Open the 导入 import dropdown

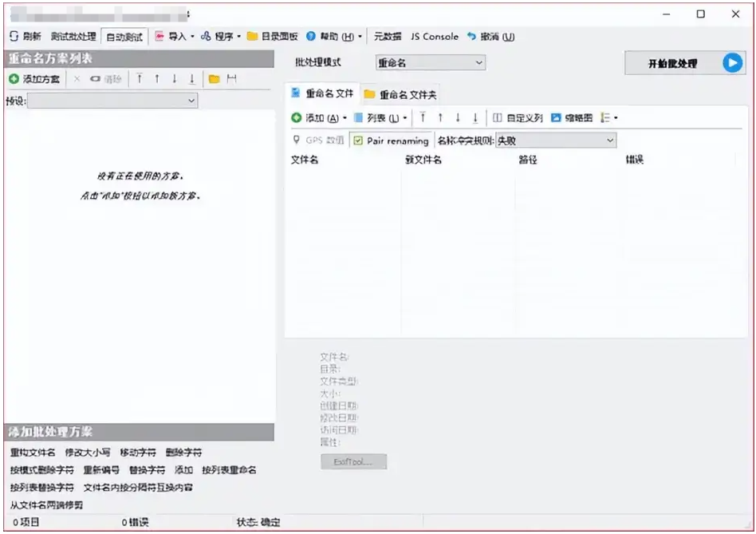(x=175, y=36)
